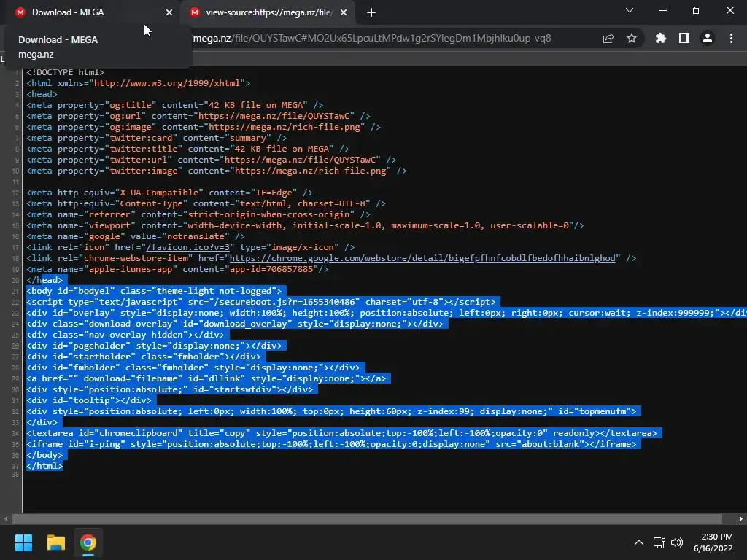Close the view-source tab

point(344,12)
